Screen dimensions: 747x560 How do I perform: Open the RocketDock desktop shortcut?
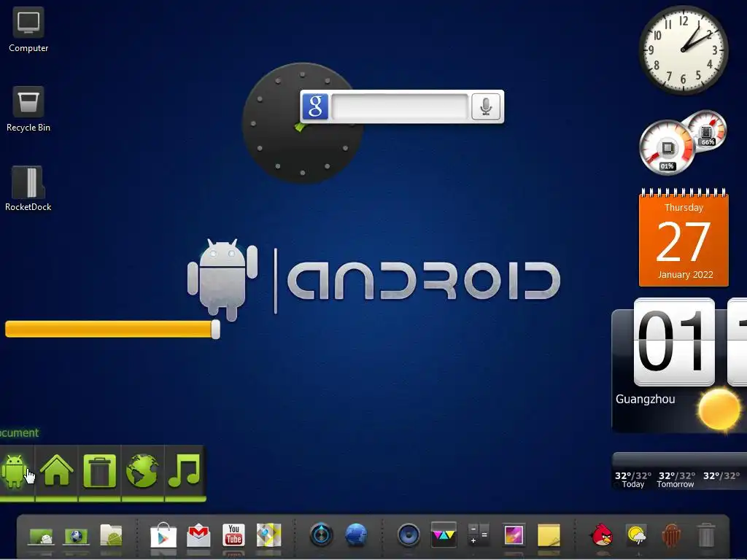(x=28, y=189)
